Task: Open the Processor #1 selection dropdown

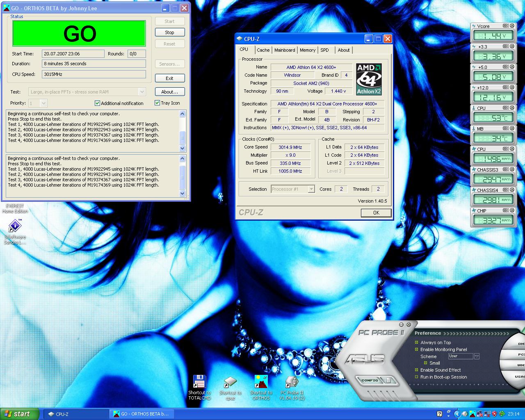Action: pyautogui.click(x=311, y=189)
